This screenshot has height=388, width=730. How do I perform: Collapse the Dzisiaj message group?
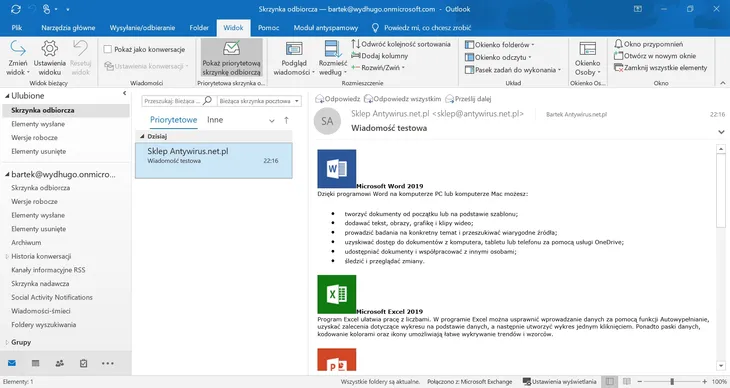click(142, 136)
